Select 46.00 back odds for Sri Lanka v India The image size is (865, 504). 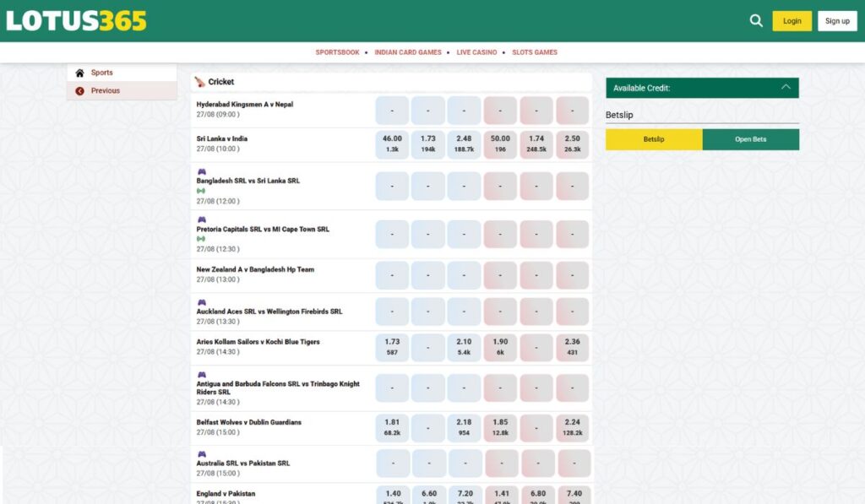click(x=392, y=144)
